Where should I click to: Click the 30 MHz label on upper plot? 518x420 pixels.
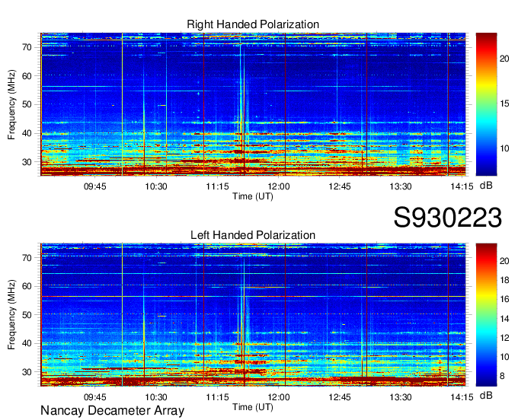tap(27, 162)
